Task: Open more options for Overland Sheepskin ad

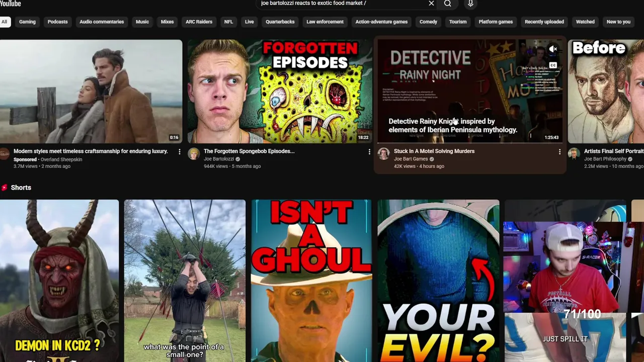Action: (x=179, y=152)
